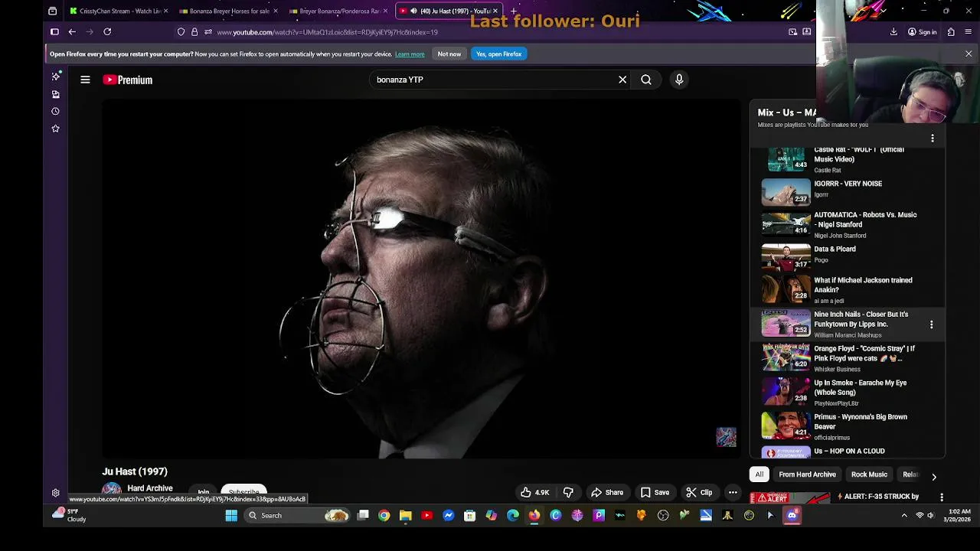
Task: Click Learn more in Firefox notice
Action: (410, 54)
